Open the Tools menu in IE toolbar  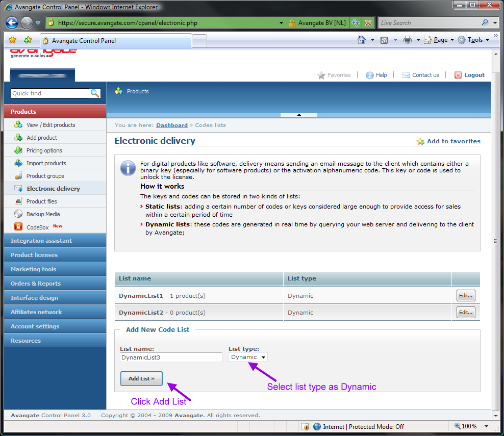coord(473,40)
